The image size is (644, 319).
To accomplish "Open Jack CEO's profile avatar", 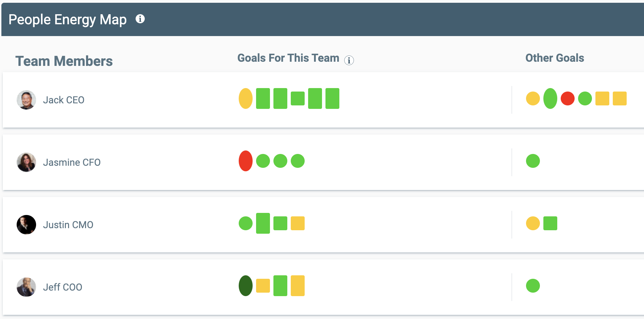I will point(26,100).
